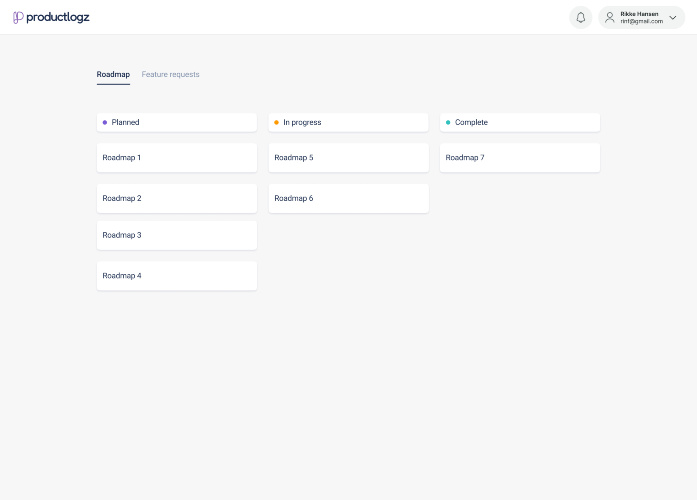Open the Roadmap 3 card

click(x=177, y=235)
